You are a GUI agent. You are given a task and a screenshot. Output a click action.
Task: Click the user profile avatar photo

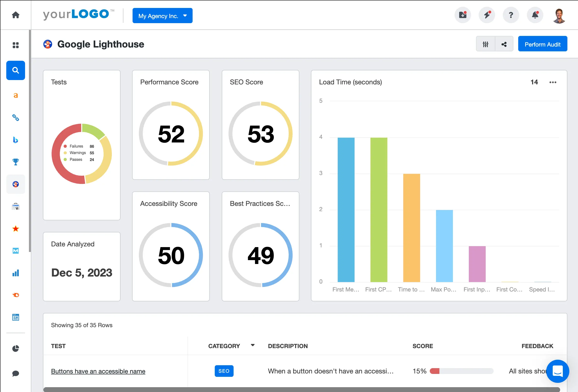[559, 16]
